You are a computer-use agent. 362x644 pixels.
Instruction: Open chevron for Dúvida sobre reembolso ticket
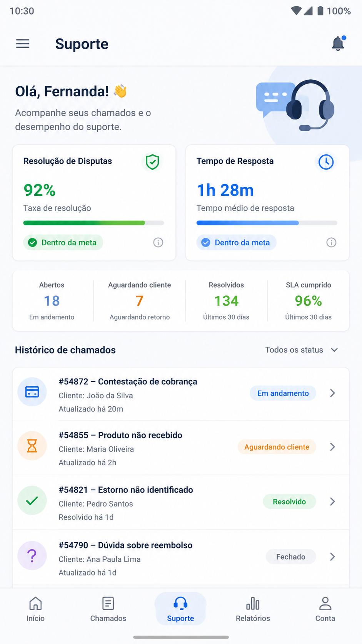(x=333, y=557)
